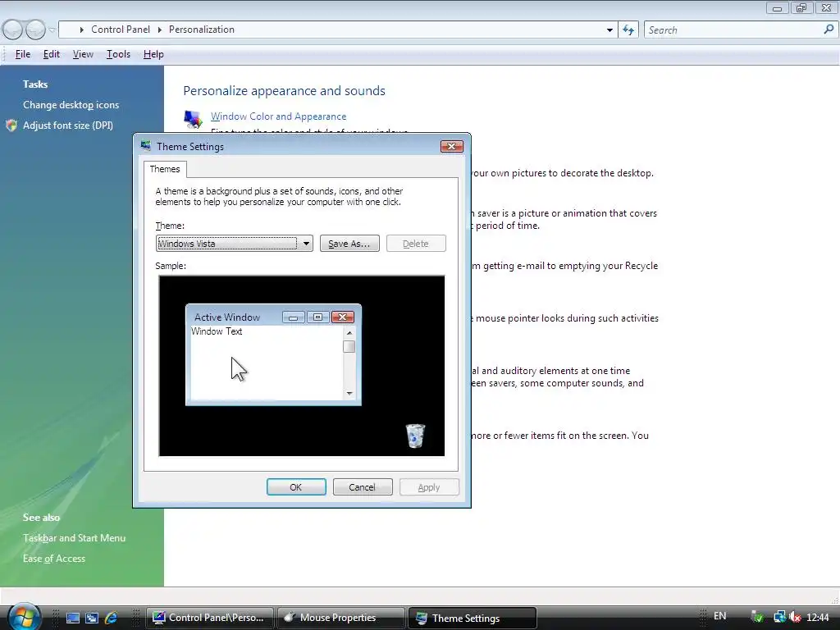Click Switch between windows quick launch icon
This screenshot has height=630, width=840.
(92, 618)
